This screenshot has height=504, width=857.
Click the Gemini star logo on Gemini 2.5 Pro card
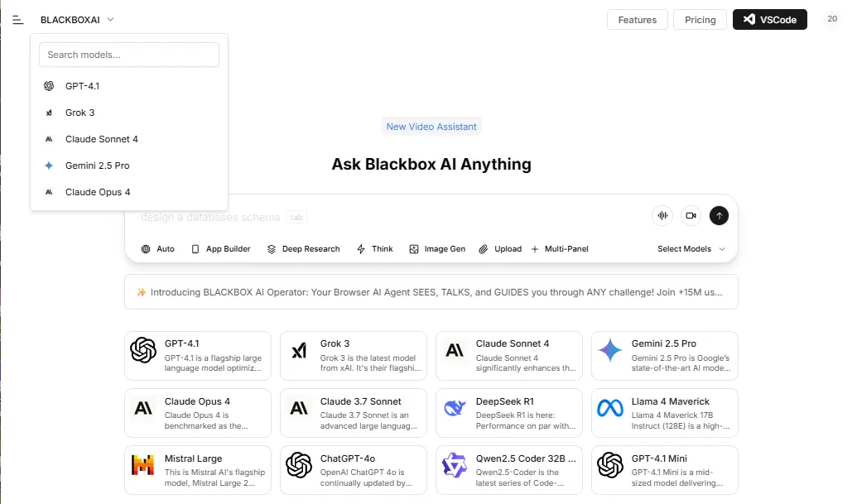click(x=610, y=350)
